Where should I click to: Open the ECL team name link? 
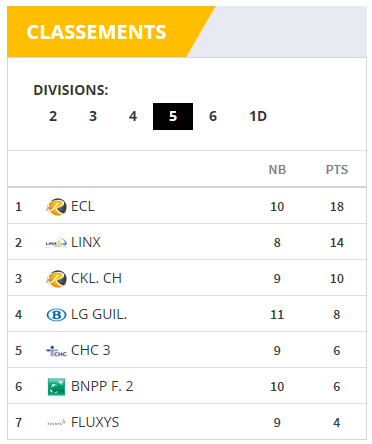(83, 206)
